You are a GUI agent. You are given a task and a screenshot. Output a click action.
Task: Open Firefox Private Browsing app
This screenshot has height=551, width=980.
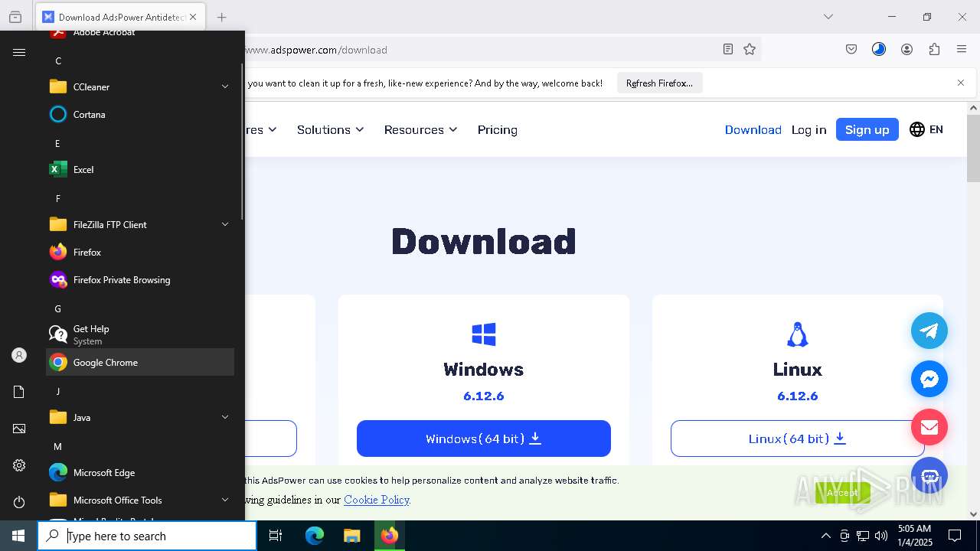click(x=140, y=279)
